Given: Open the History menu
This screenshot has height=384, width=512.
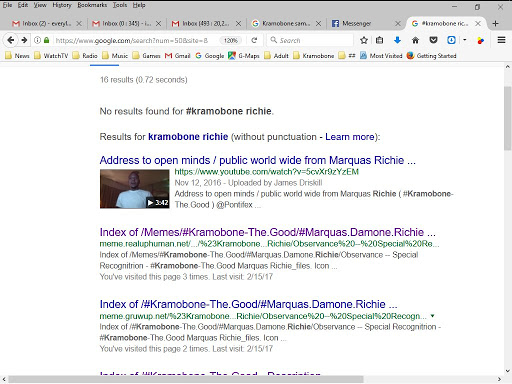Looking at the screenshot, I should (62, 5).
